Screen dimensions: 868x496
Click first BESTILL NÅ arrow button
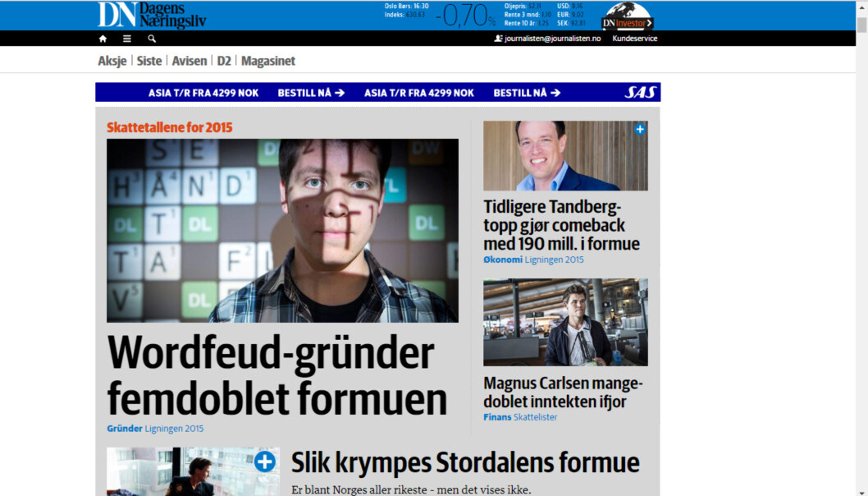[x=311, y=93]
